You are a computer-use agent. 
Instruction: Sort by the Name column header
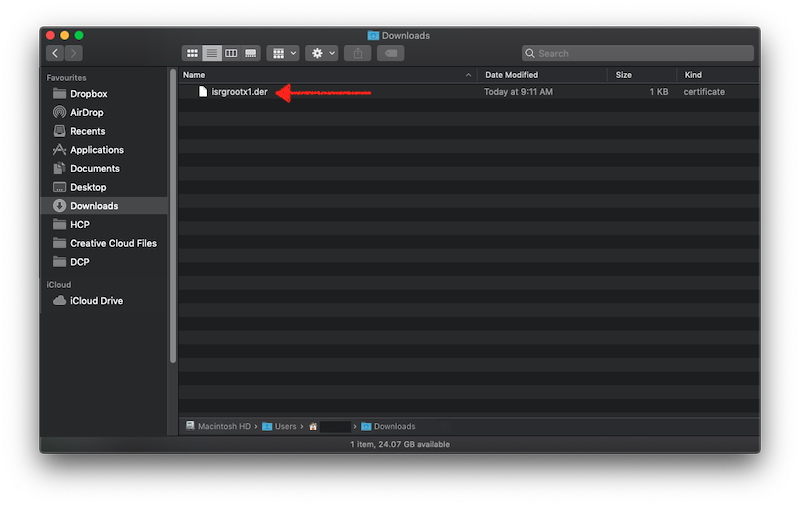point(320,75)
